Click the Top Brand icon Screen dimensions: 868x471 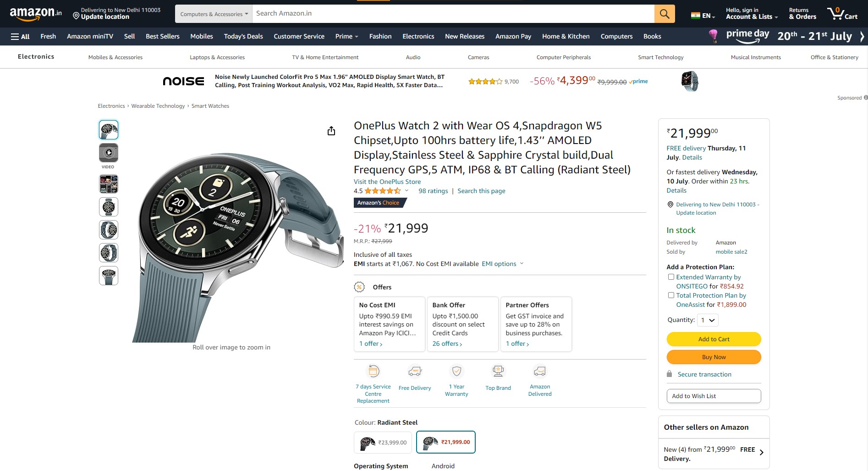498,371
